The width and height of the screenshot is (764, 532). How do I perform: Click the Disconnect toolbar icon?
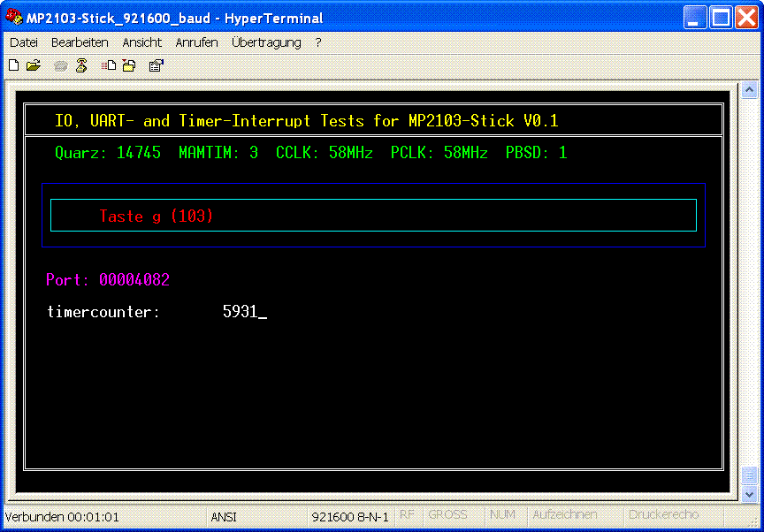(81, 65)
